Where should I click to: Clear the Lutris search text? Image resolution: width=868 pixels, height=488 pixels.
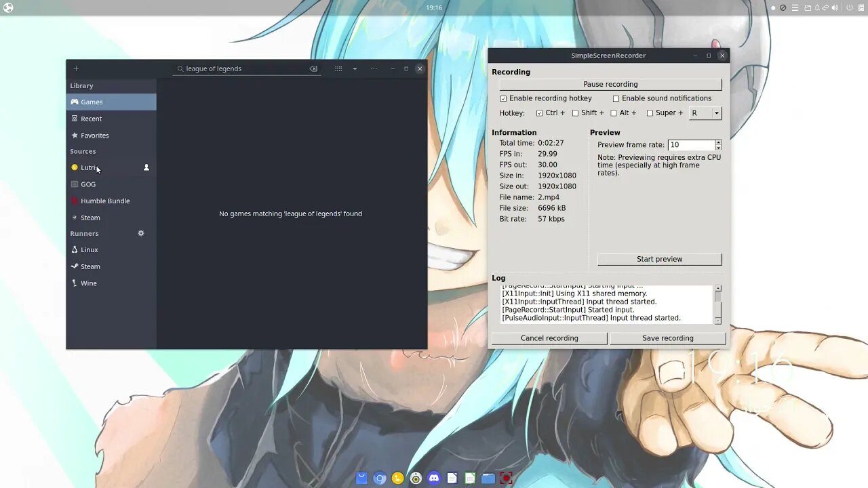point(313,68)
